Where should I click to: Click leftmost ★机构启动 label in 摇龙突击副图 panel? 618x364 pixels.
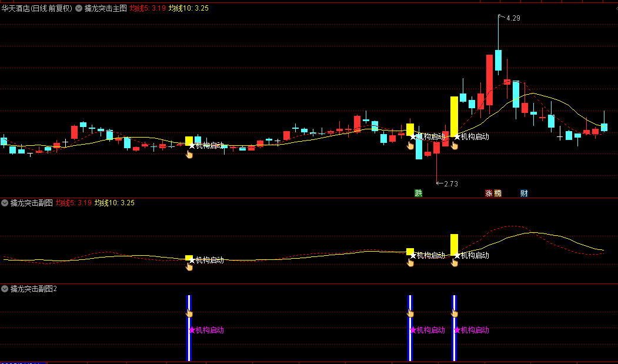(x=206, y=261)
